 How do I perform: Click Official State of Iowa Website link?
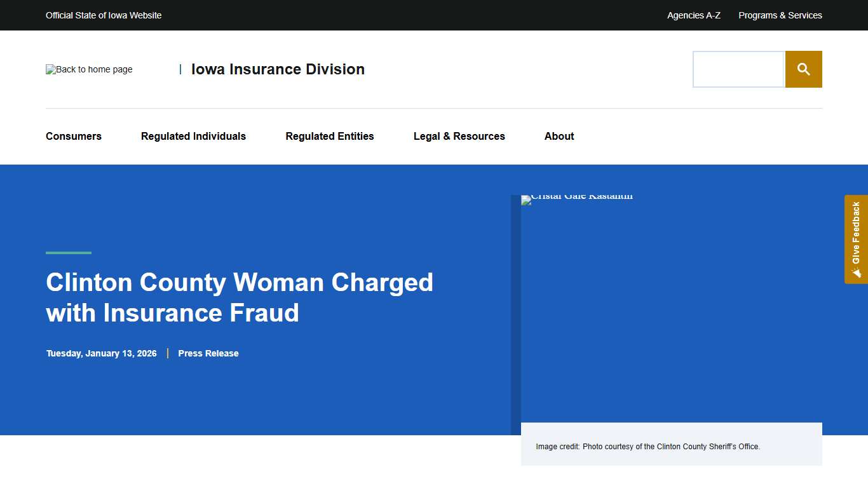click(x=104, y=15)
